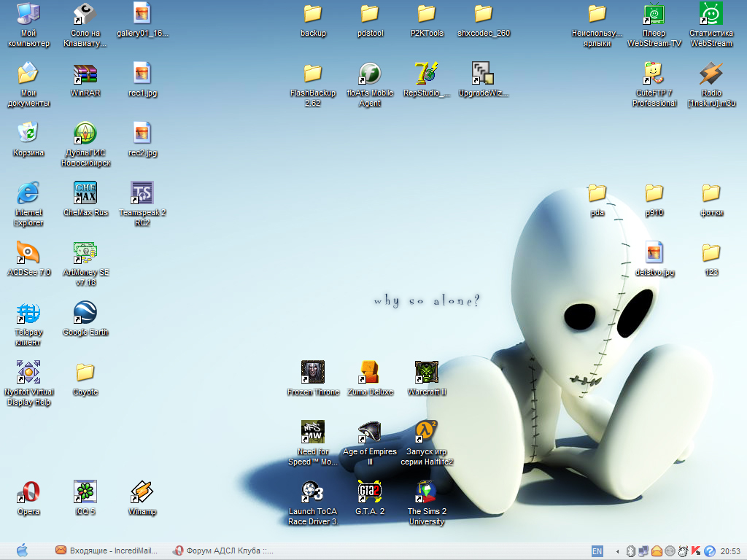
Task: Select the G.T.A. 2 game icon
Action: coord(370,493)
